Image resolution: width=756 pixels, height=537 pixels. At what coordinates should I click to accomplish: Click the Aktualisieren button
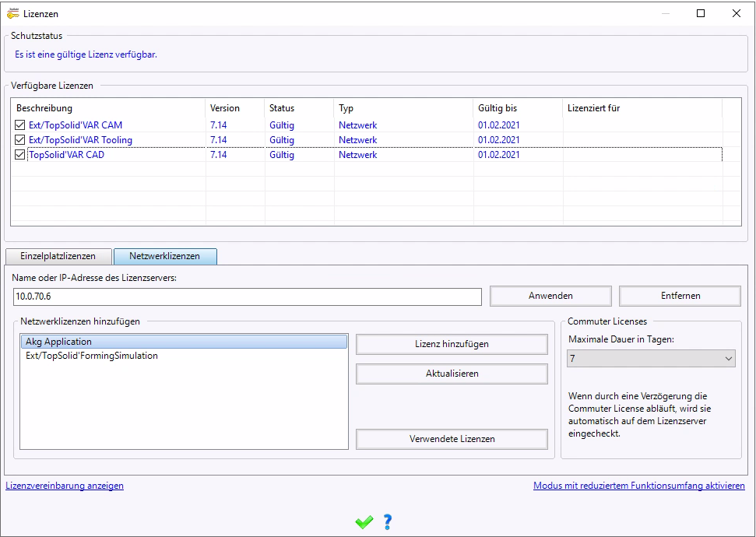point(452,374)
